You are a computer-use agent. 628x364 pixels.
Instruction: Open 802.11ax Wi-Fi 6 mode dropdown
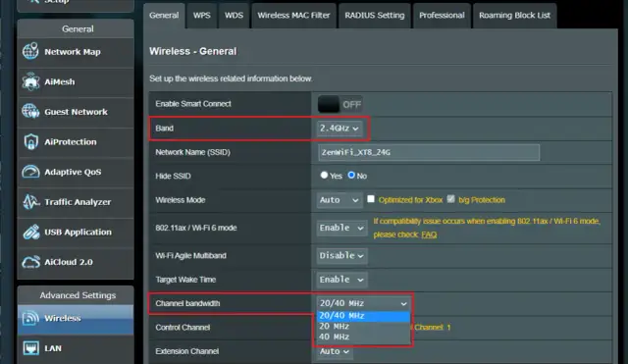pos(341,228)
